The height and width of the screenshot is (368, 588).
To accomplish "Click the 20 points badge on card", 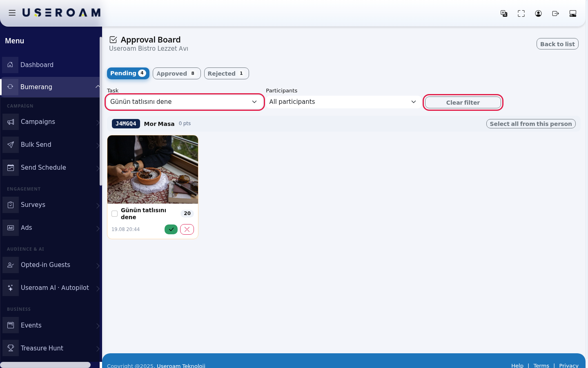I will [x=187, y=213].
